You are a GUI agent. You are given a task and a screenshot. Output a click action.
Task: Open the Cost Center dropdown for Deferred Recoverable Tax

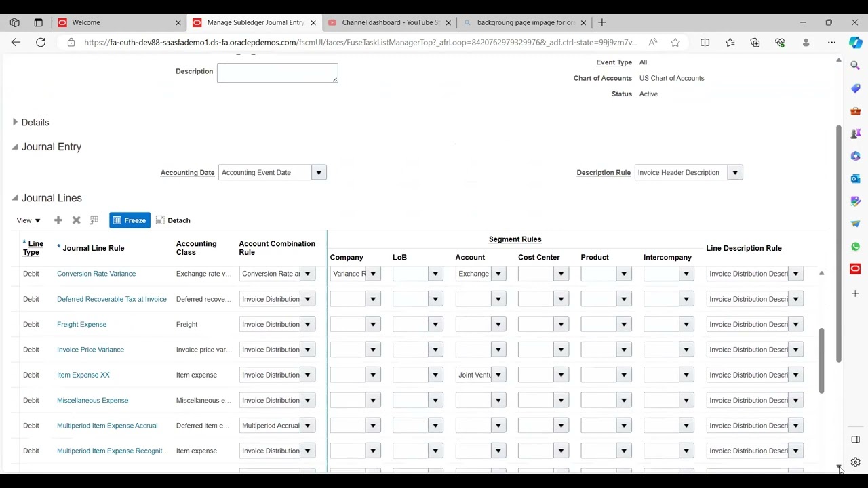tap(561, 299)
